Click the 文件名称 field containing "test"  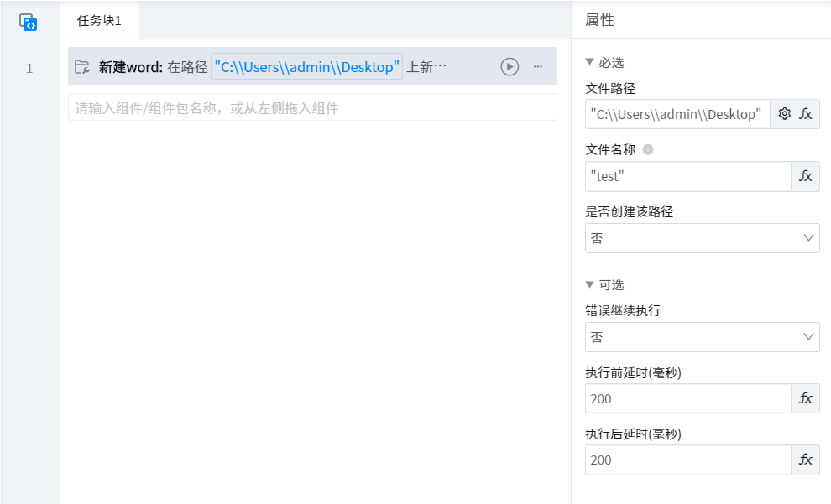(687, 176)
